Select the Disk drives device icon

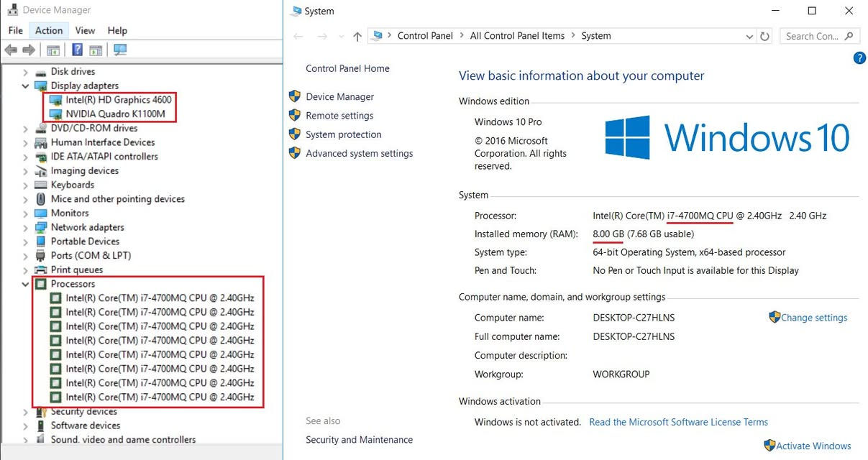[x=42, y=71]
